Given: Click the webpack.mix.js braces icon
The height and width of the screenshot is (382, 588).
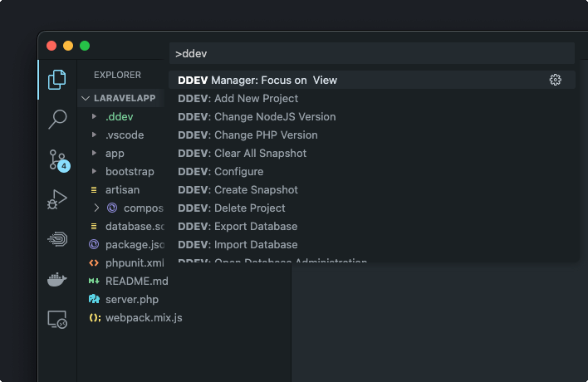Looking at the screenshot, I should point(95,317).
